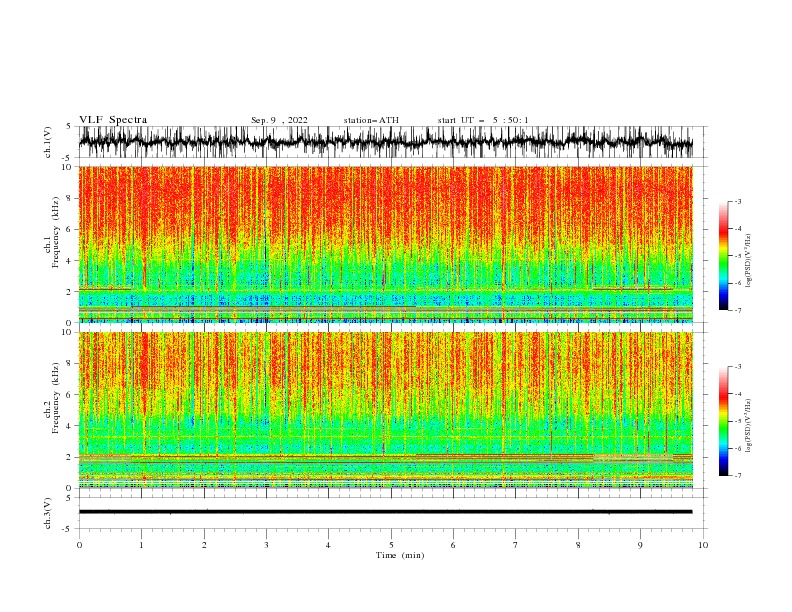Click the "-7" tick on ch.1 colorbar
The height and width of the screenshot is (612, 792).
(x=737, y=311)
